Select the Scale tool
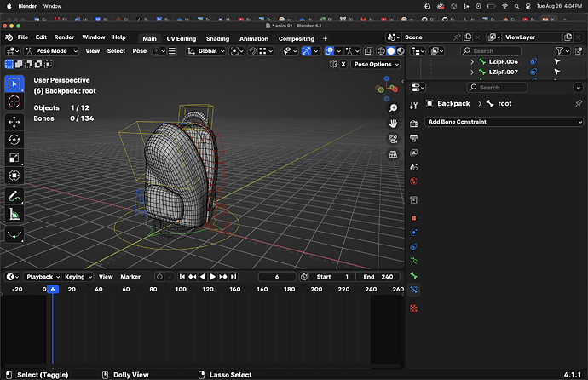This screenshot has height=380, width=588. coord(14,158)
